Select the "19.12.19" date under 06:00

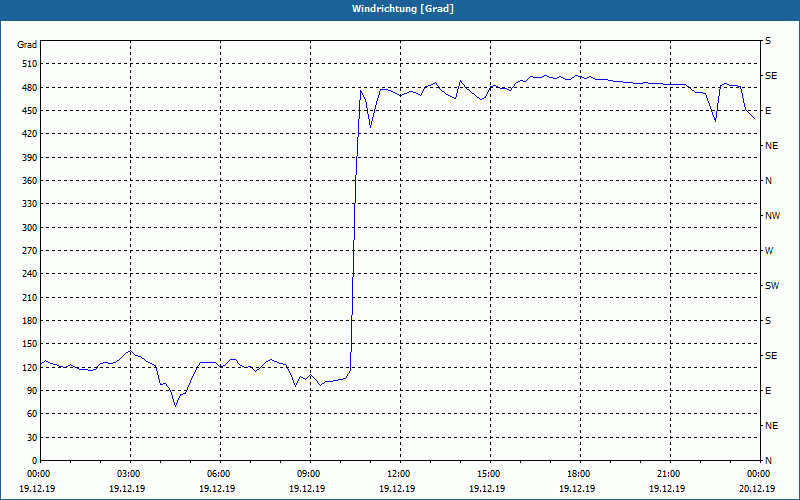(x=217, y=488)
